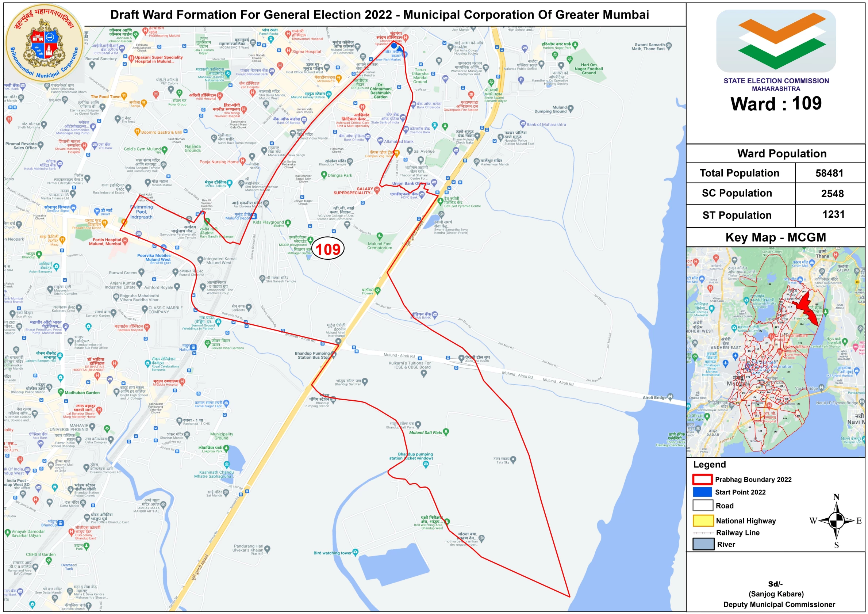Viewport: 868px width, 614px height.
Task: Click the State Election Commission logo
Action: [776, 41]
